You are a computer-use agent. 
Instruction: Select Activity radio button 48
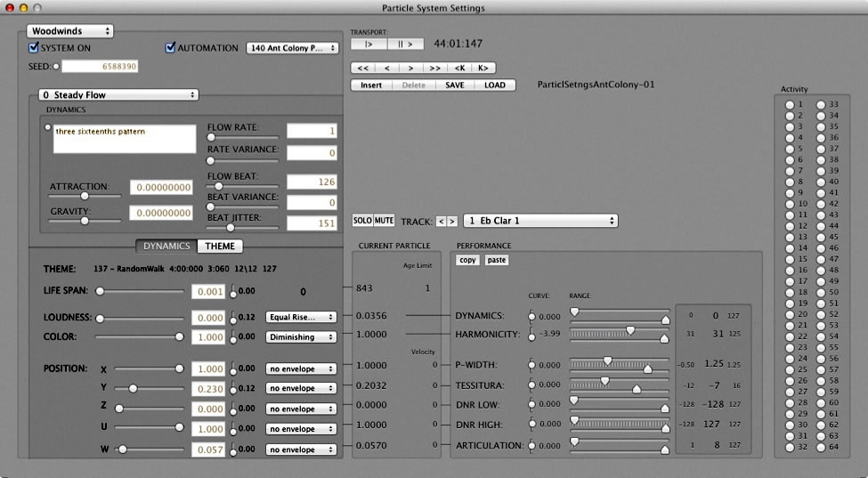coord(821,271)
